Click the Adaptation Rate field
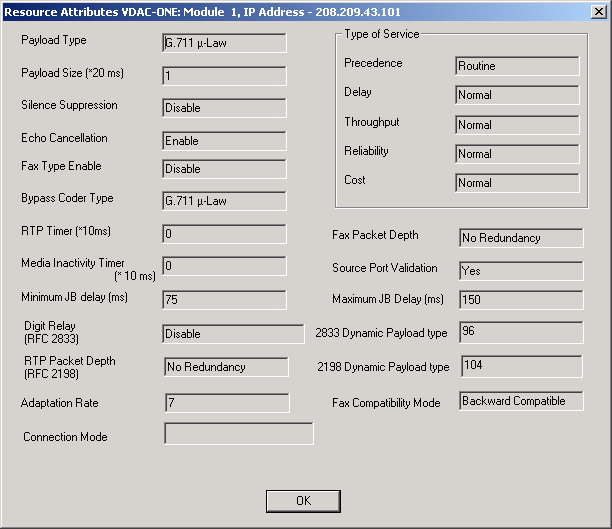This screenshot has height=529, width=612. click(x=227, y=402)
